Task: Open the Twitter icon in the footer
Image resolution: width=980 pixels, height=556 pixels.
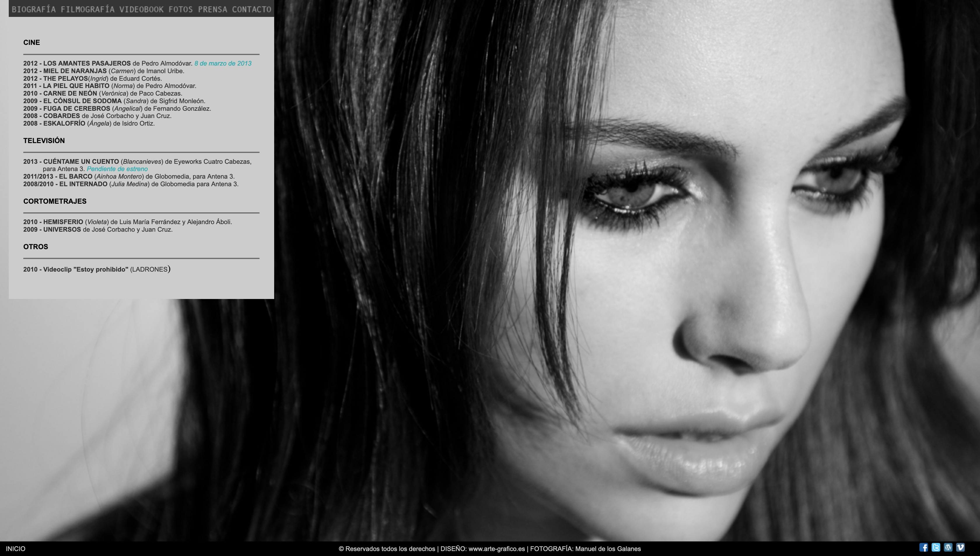Action: [x=936, y=548]
